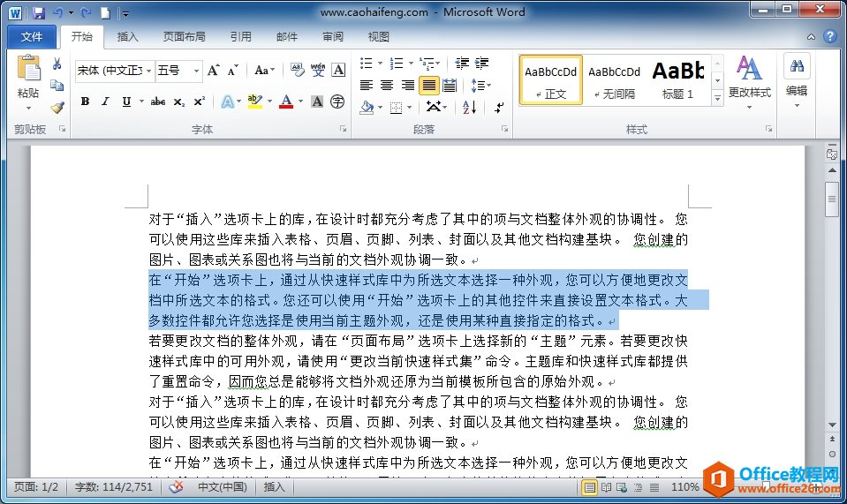Toggle Underline formatting
Screen dimensions: 847x504
tap(126, 102)
